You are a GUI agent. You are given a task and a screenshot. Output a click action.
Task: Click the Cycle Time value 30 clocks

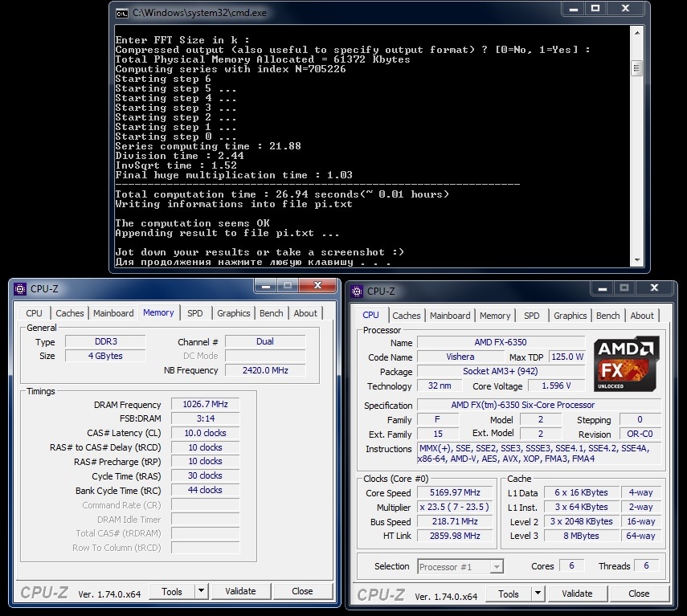205,476
